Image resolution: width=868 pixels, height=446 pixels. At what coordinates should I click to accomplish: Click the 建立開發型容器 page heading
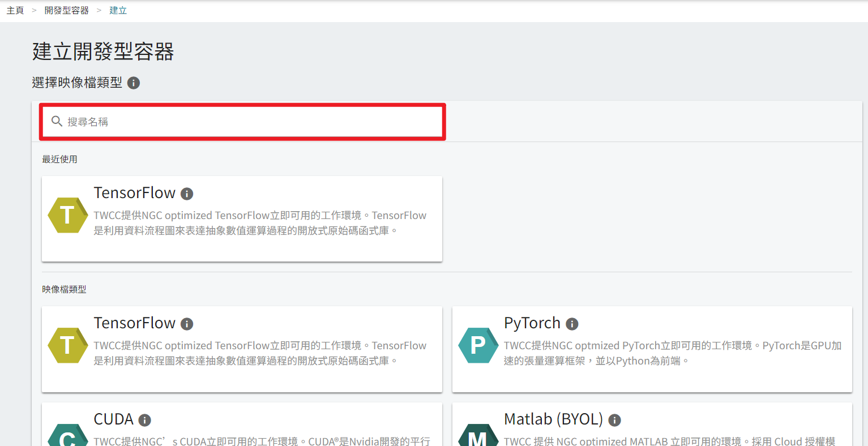(103, 52)
